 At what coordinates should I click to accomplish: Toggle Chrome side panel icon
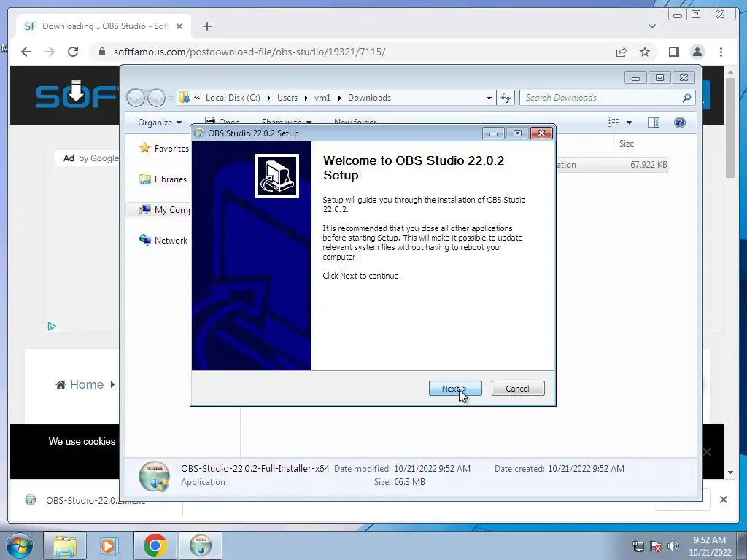coord(673,52)
